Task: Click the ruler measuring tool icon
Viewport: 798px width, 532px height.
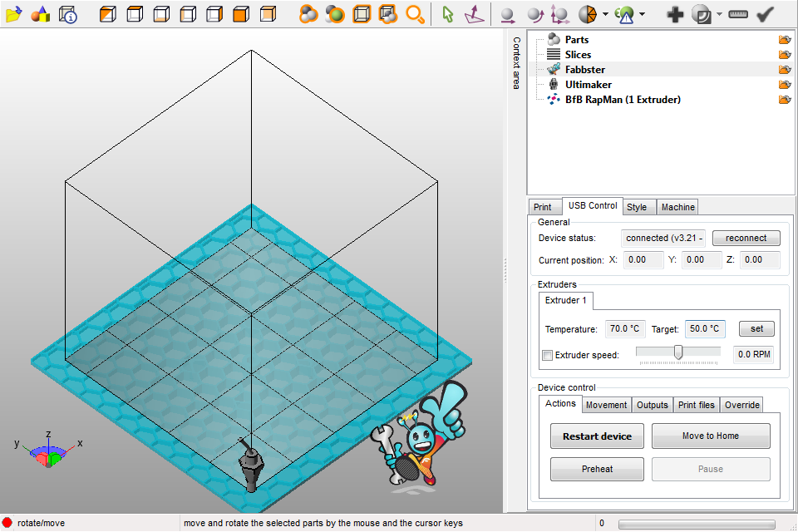Action: pyautogui.click(x=737, y=14)
